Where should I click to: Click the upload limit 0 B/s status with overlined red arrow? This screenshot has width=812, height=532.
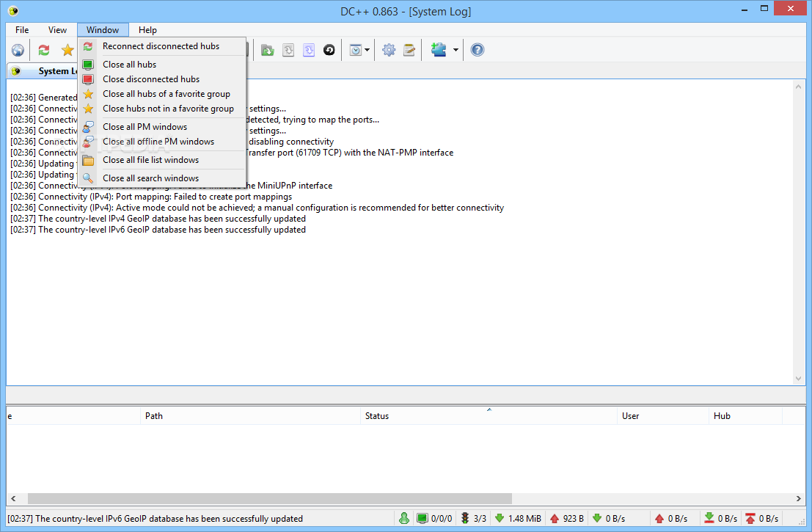(x=762, y=519)
